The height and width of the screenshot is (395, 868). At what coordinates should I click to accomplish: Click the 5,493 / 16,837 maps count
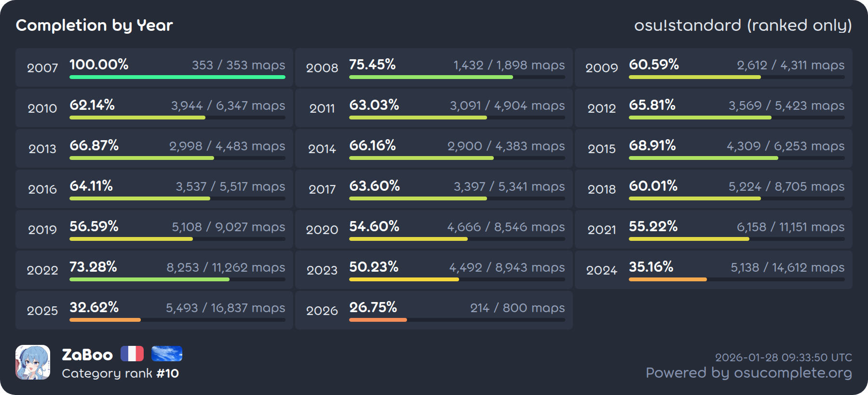225,308
